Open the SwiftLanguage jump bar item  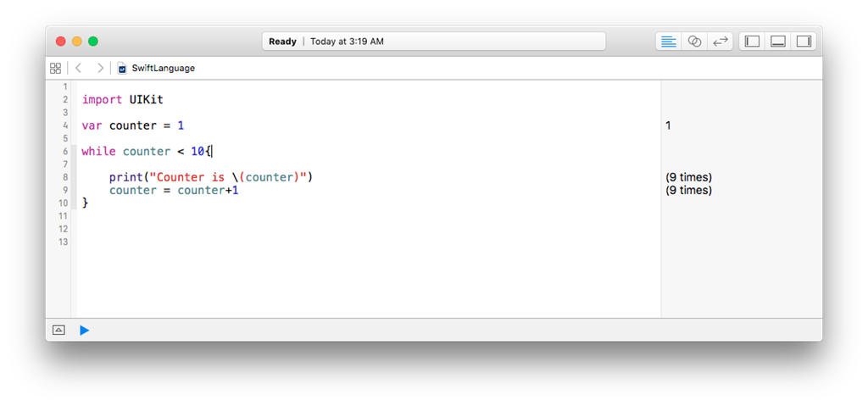point(163,68)
